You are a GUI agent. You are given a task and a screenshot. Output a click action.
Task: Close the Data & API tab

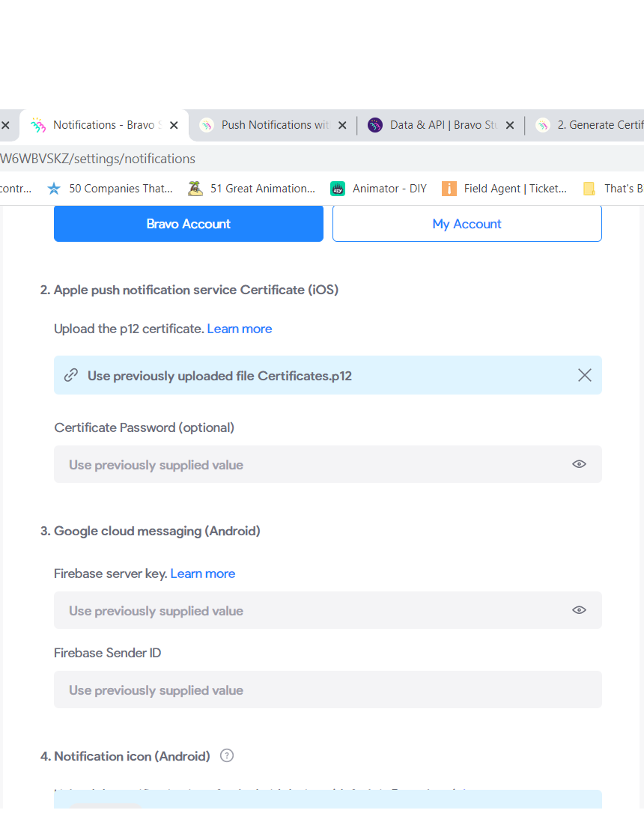point(510,125)
